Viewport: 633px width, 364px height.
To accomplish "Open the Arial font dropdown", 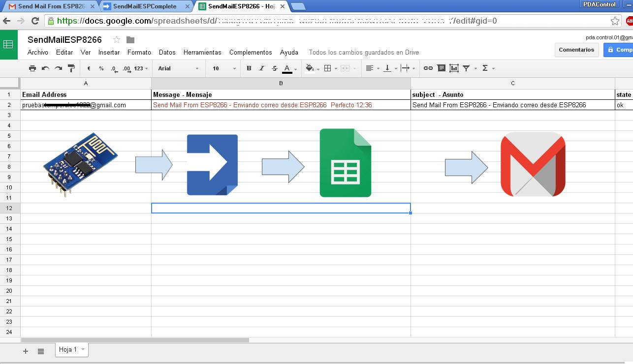I will [x=178, y=68].
